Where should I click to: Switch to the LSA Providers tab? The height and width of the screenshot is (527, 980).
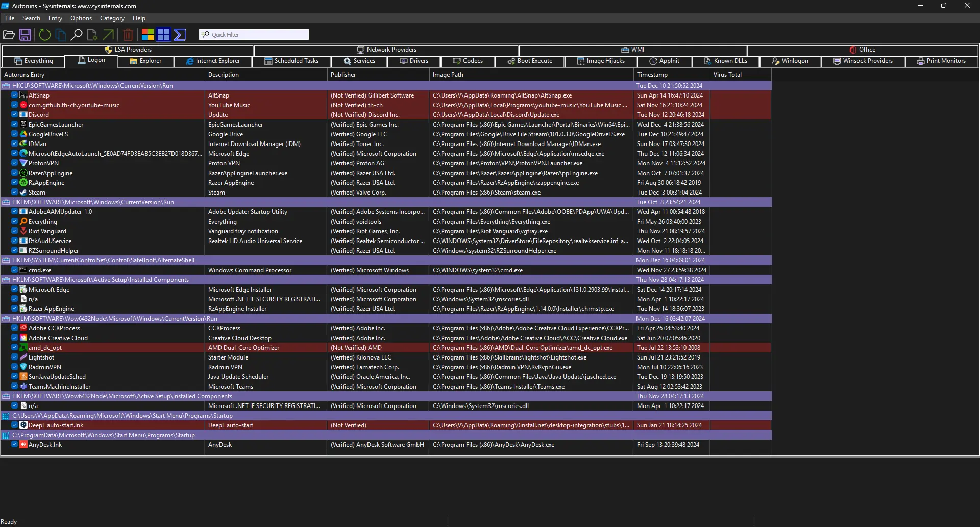coord(128,50)
